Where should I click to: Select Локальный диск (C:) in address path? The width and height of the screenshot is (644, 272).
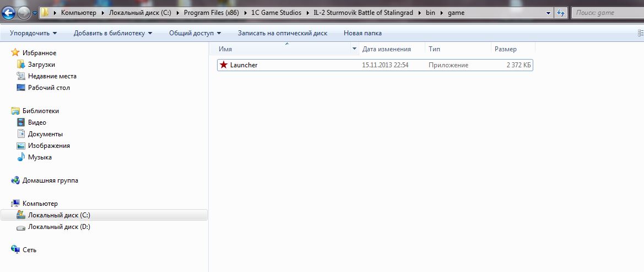tap(139, 12)
